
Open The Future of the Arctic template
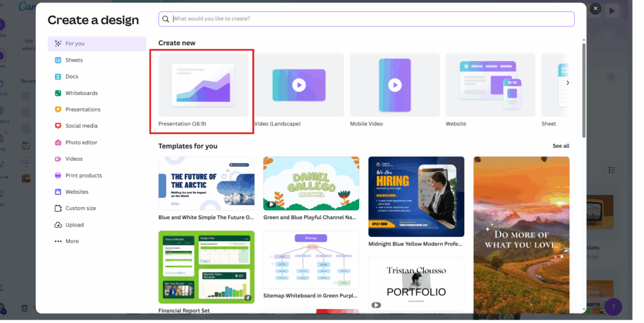click(206, 183)
